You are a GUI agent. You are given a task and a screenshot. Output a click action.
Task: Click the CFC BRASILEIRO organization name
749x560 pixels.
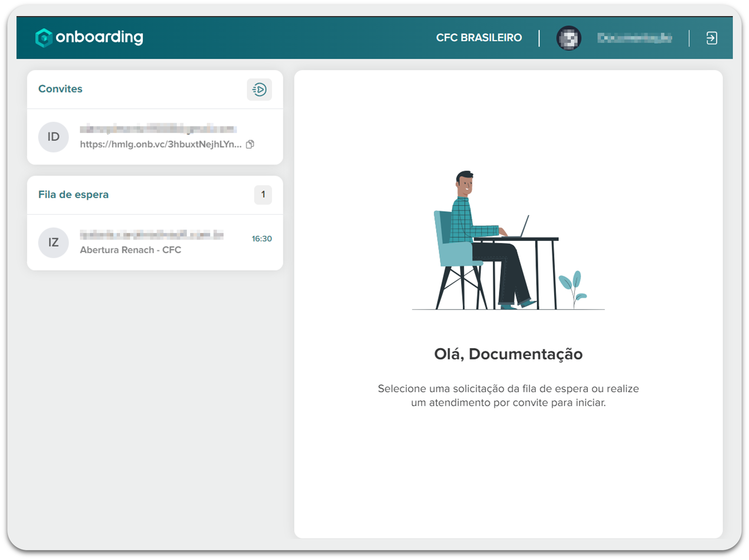point(479,38)
